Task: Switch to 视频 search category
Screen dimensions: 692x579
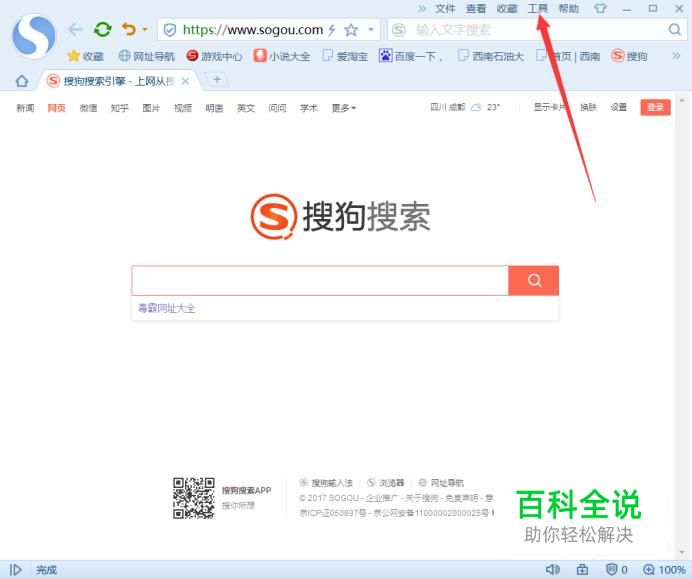Action: pyautogui.click(x=183, y=108)
